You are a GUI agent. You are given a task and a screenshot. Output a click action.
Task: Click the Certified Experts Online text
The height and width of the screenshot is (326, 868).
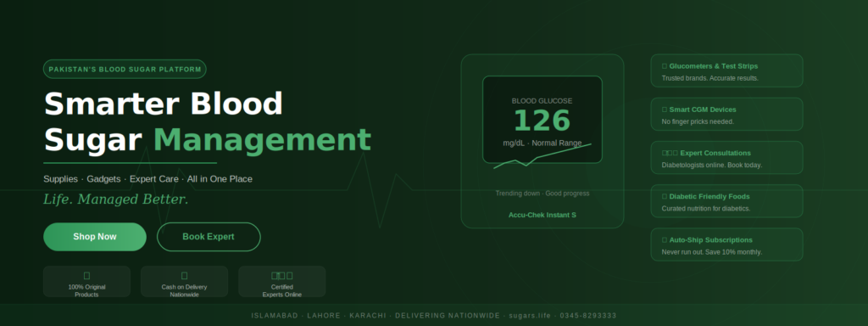click(x=281, y=291)
